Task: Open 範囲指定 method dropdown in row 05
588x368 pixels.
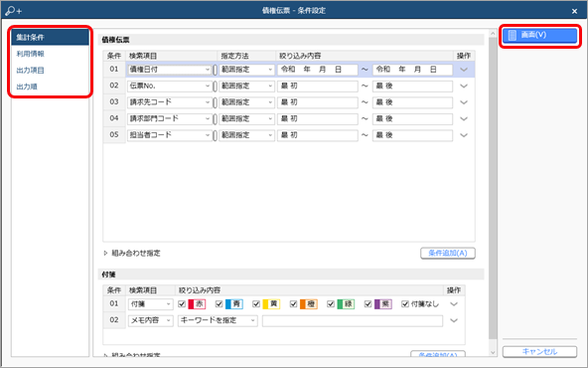Action: pos(246,135)
